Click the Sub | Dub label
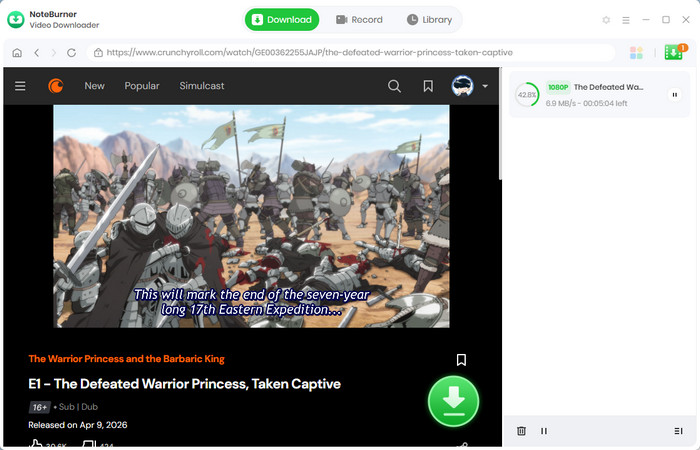700x450 pixels. point(78,407)
